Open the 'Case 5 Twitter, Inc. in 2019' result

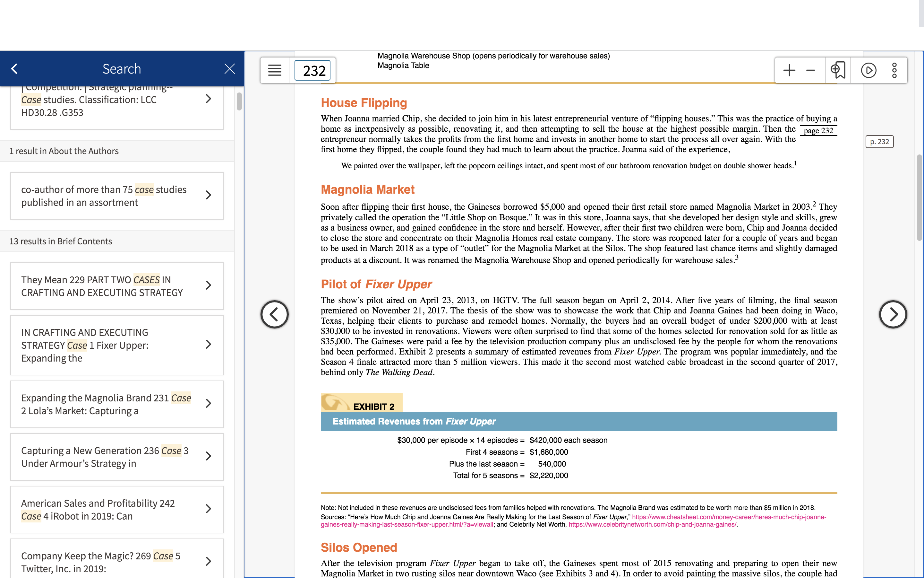click(x=117, y=559)
